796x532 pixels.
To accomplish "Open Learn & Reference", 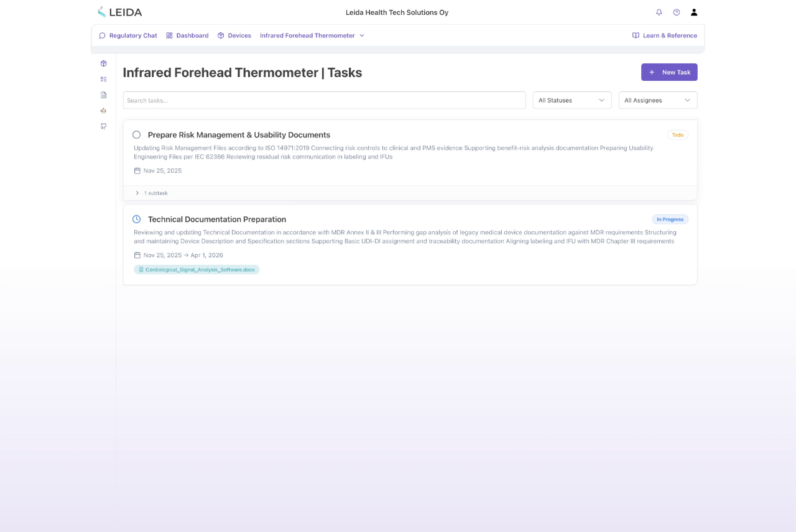I will click(x=665, y=35).
